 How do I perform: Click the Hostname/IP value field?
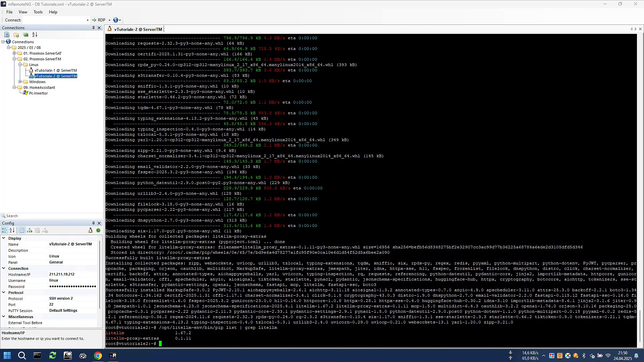click(72, 275)
